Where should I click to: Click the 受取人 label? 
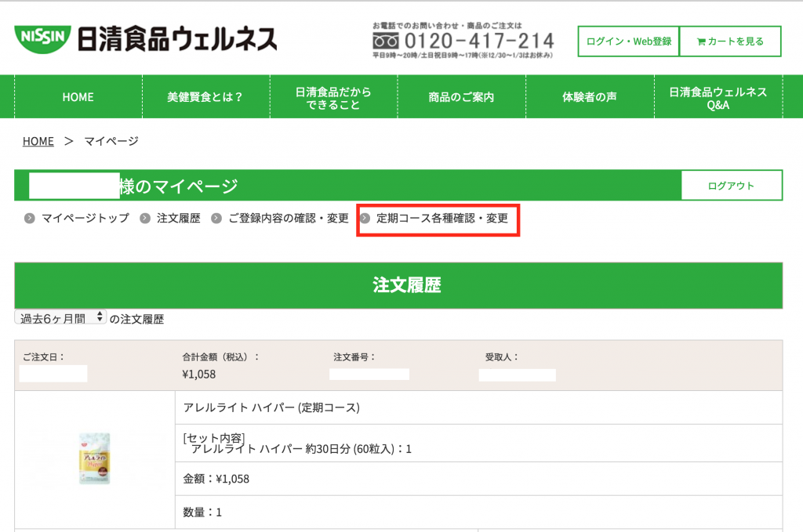click(502, 357)
